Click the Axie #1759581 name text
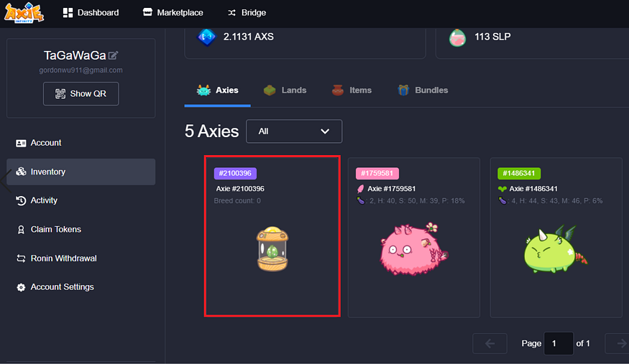The height and width of the screenshot is (364, 629). 392,189
